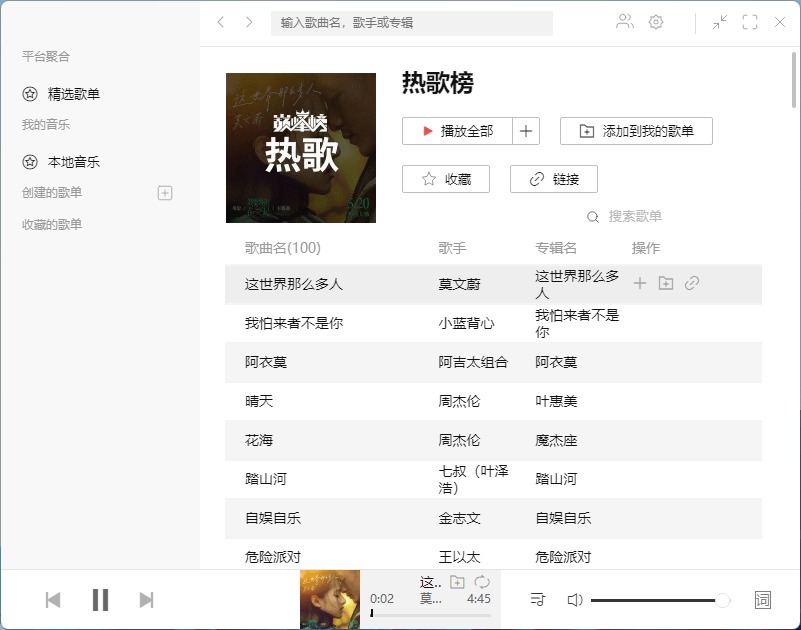
Task: Click the plus next to 创建的歌单
Action: (163, 192)
